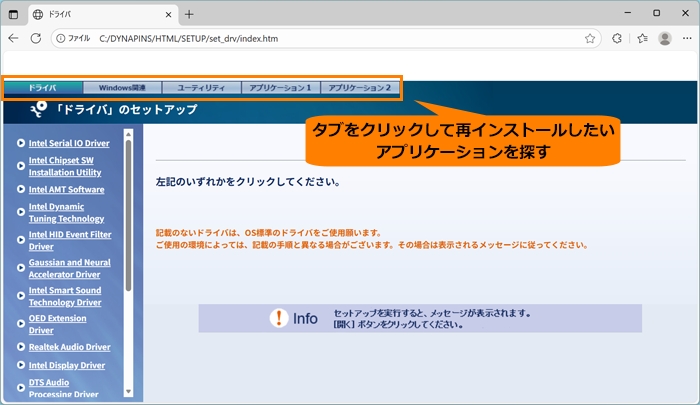700x405 pixels.
Task: Open the アプリケーション 1 tab
Action: coord(280,88)
